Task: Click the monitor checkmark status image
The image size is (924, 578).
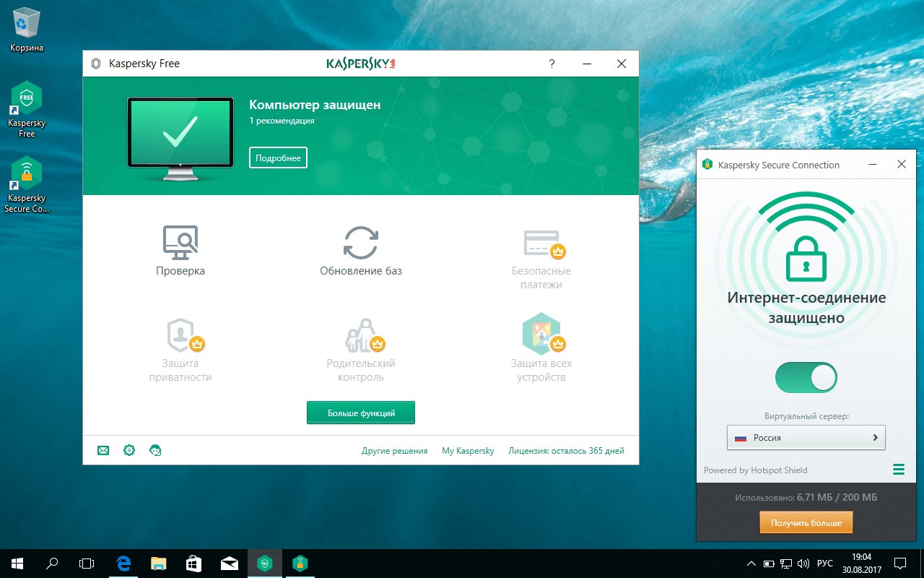Action: 180,139
